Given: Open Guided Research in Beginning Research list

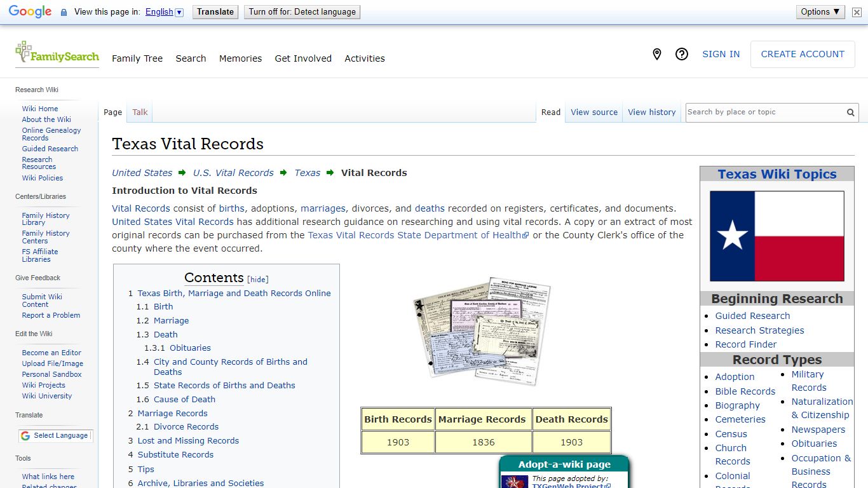Looking at the screenshot, I should click(x=752, y=316).
